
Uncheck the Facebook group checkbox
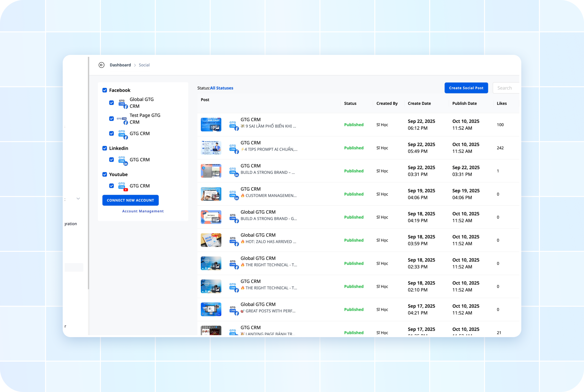105,90
